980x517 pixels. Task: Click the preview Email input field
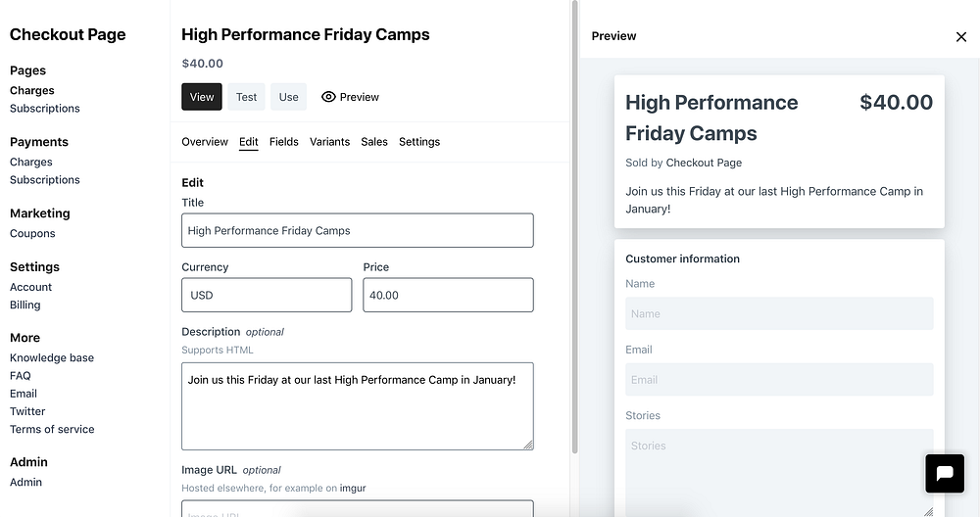tap(779, 380)
